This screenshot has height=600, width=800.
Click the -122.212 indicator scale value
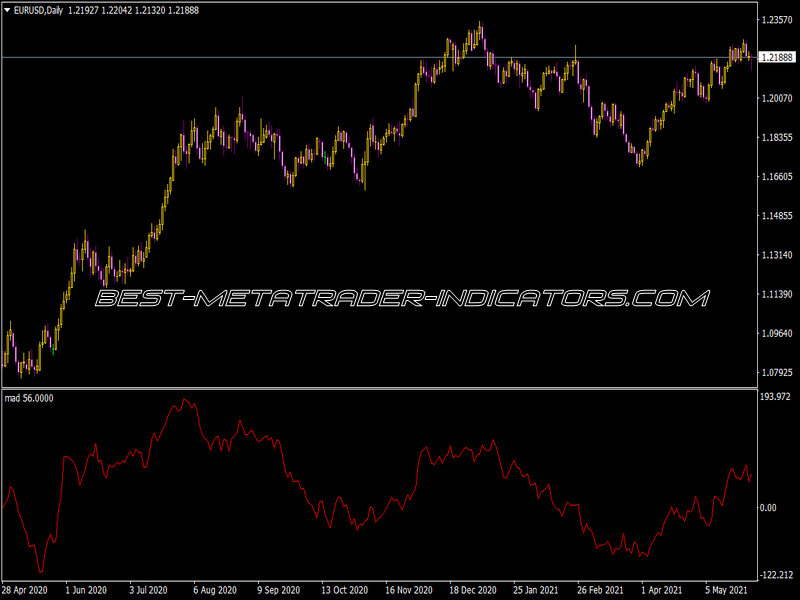(x=777, y=575)
